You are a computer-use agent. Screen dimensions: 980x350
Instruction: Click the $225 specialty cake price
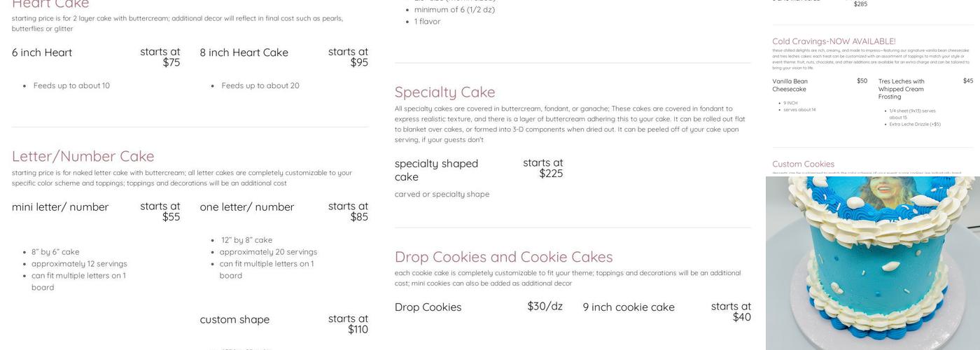tap(551, 174)
